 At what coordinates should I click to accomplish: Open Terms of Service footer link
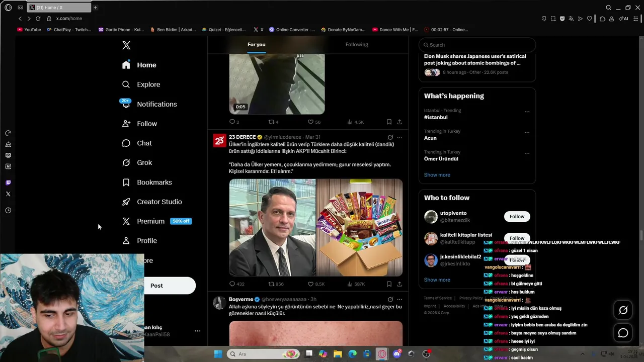point(438,298)
